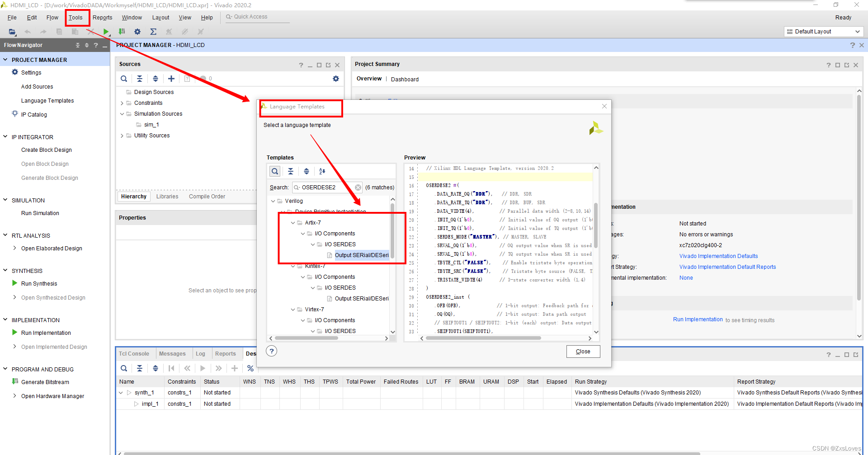The image size is (868, 455).
Task: Click the Generate Bitstream toolbar icon
Action: pos(122,32)
